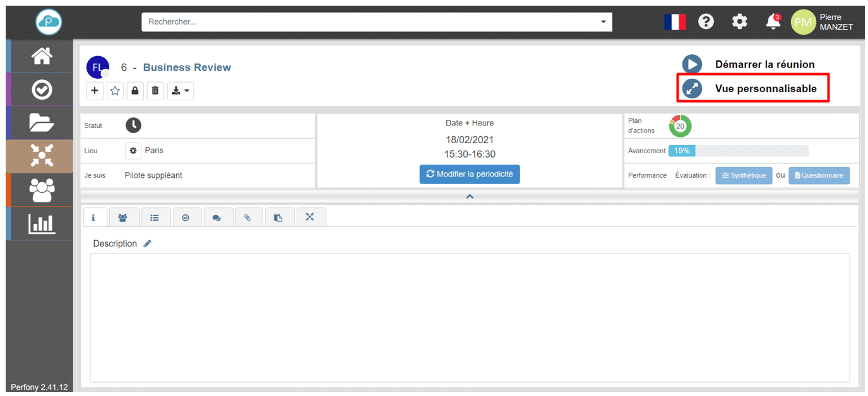Open the download export dropdown
The height and width of the screenshot is (396, 868).
(x=181, y=91)
